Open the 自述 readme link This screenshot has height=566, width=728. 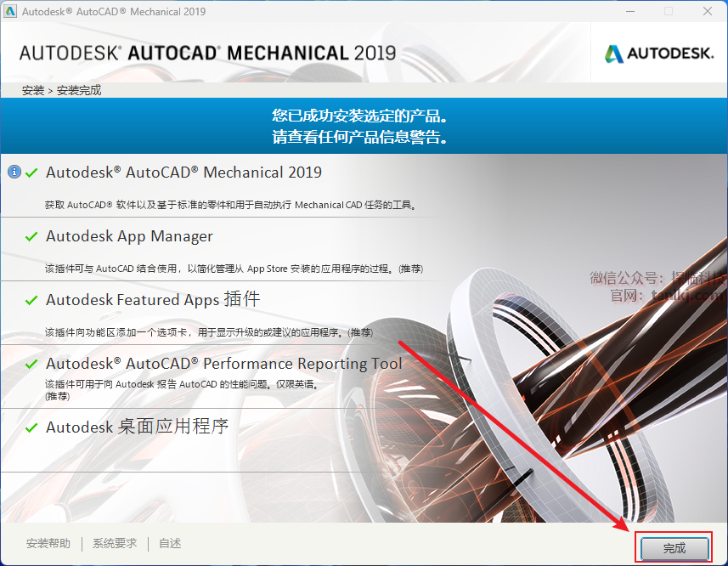[170, 544]
